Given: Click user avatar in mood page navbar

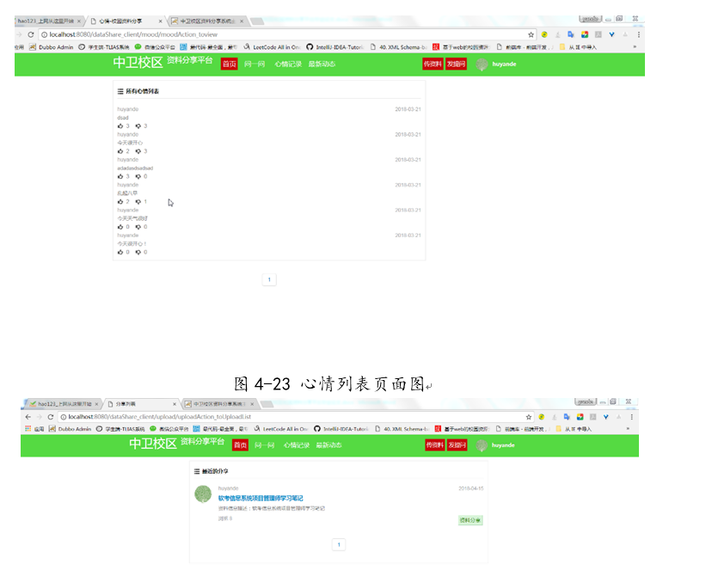Looking at the screenshot, I should (x=482, y=64).
